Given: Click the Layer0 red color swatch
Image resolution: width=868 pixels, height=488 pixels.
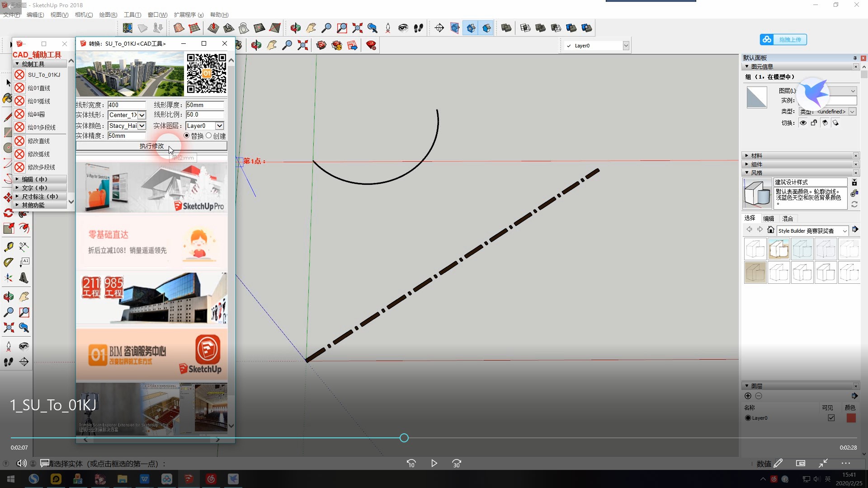Looking at the screenshot, I should [x=851, y=418].
